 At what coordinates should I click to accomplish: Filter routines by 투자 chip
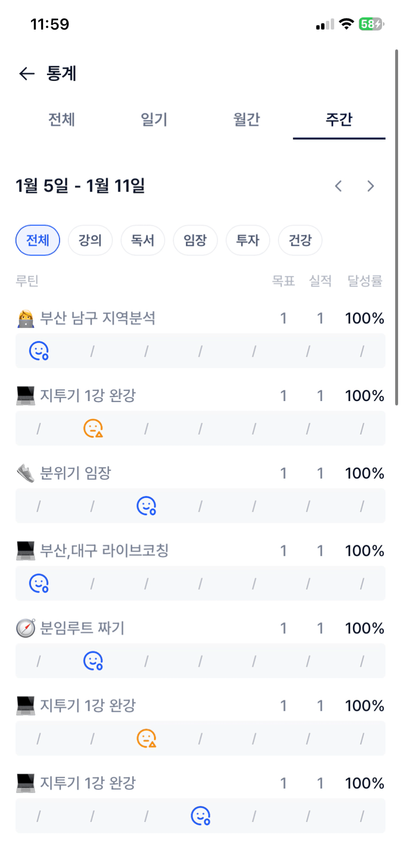tap(248, 240)
